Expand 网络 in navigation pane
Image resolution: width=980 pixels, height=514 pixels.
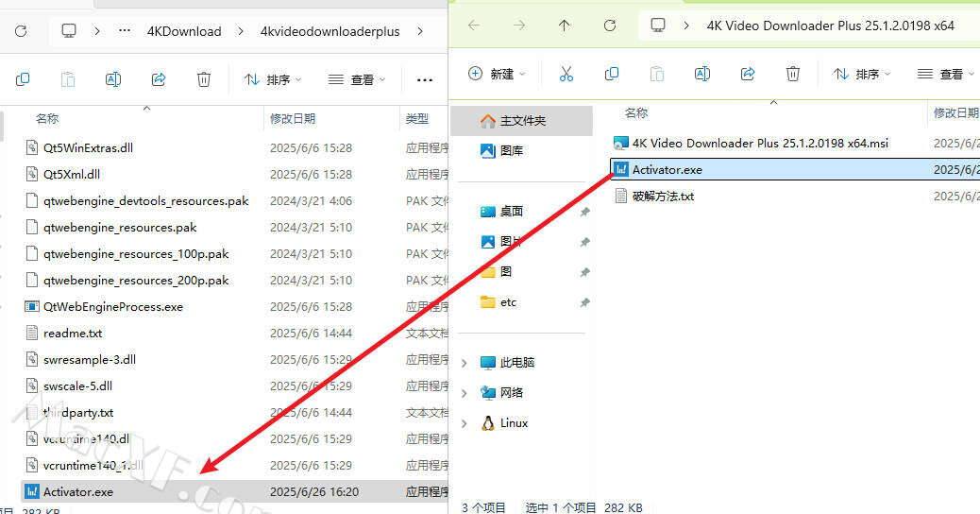coord(465,393)
